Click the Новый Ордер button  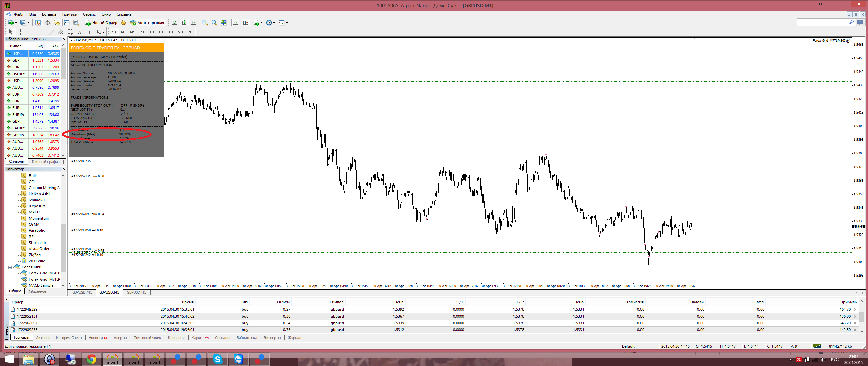click(x=101, y=23)
